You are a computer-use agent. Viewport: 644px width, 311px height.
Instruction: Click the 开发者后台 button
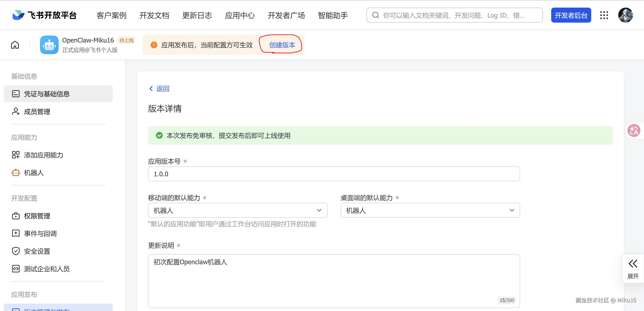(571, 15)
